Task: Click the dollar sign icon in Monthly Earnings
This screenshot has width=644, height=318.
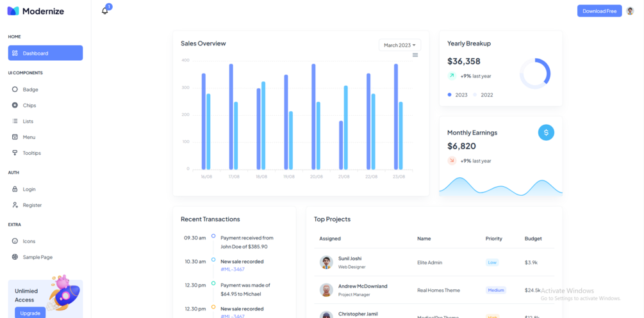Action: coord(546,132)
